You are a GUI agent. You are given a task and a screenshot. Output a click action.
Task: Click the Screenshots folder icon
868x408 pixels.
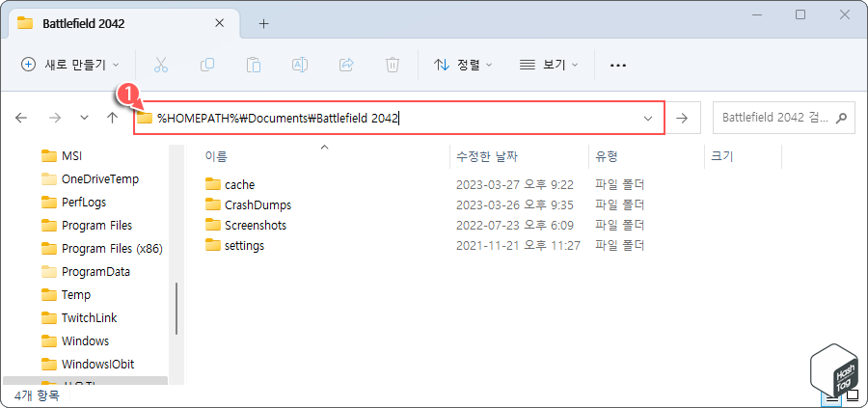coord(213,226)
